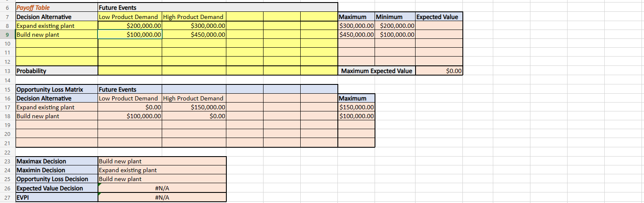Click the $100,000.00 low demand loss cell

(x=130, y=116)
